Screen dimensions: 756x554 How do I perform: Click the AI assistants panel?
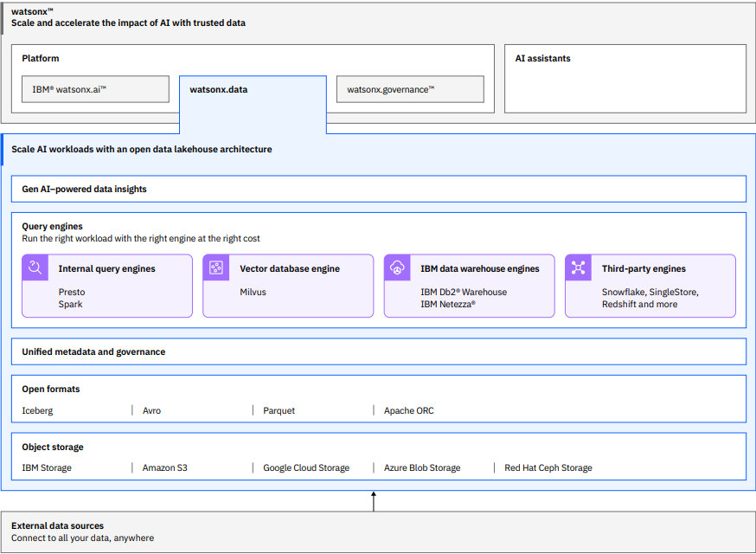point(625,79)
